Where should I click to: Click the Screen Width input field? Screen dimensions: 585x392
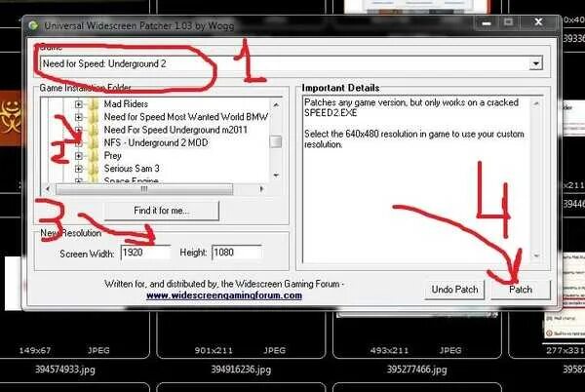point(146,253)
